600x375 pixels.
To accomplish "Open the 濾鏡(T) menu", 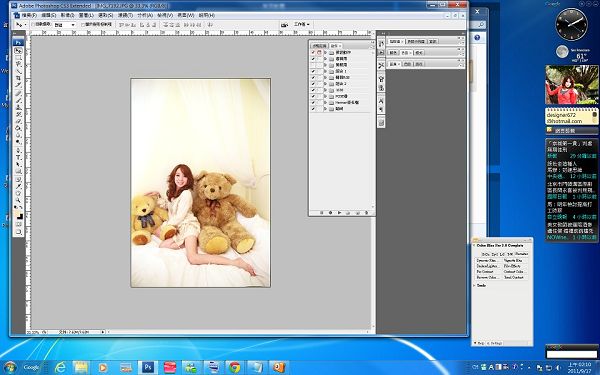I will point(125,15).
